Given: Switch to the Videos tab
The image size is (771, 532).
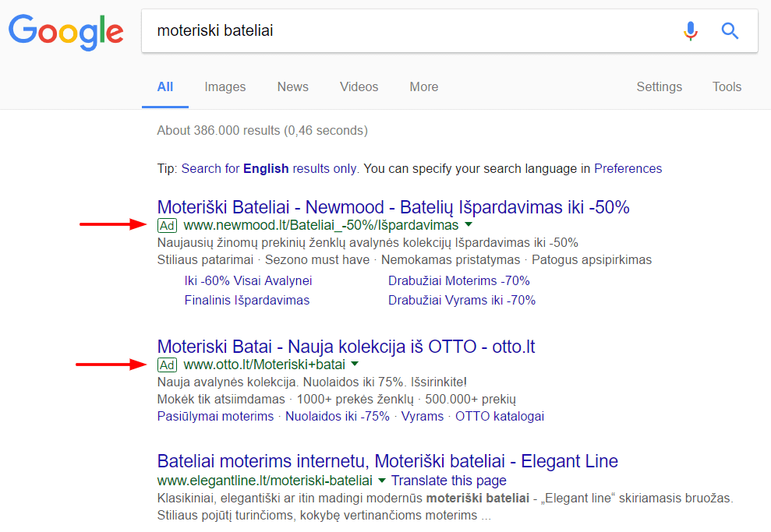Looking at the screenshot, I should click(359, 86).
